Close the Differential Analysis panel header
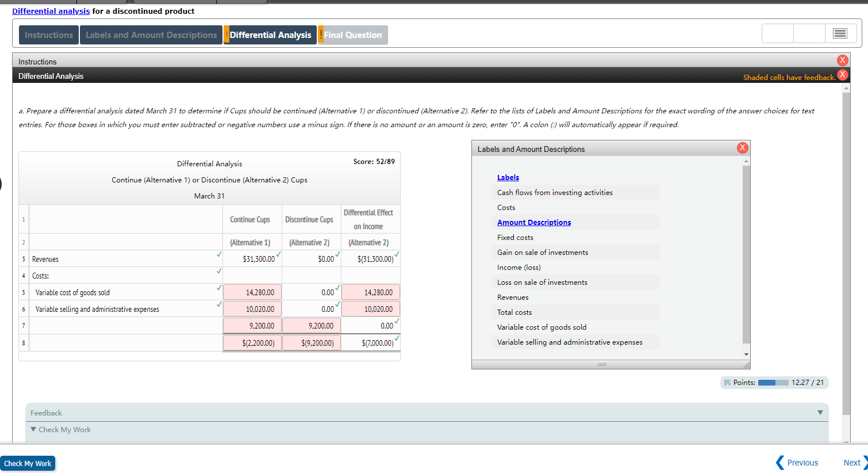Screen dimensions: 868x473 pos(843,74)
